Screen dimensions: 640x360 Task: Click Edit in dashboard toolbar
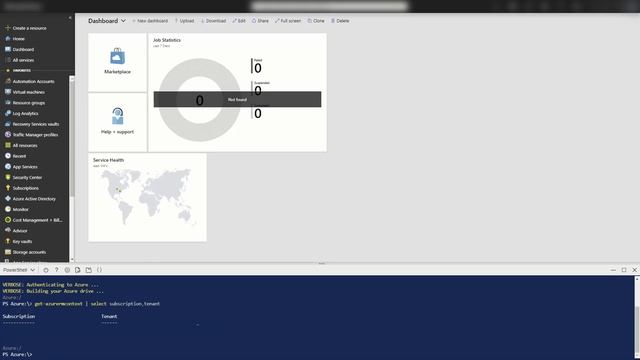point(239,21)
